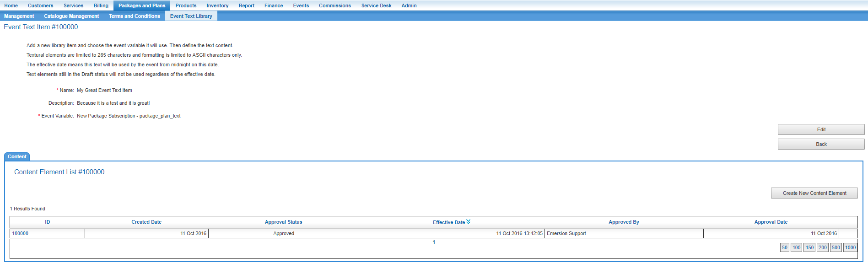
Task: Open the Service Desk menu
Action: click(376, 5)
